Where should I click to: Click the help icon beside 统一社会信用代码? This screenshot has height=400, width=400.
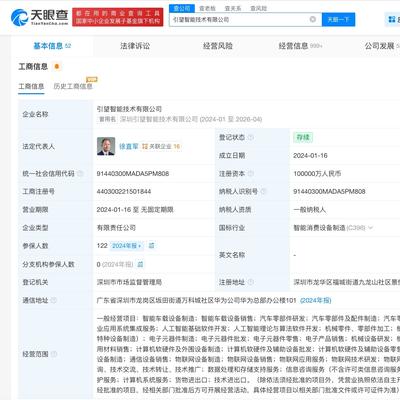(x=80, y=174)
